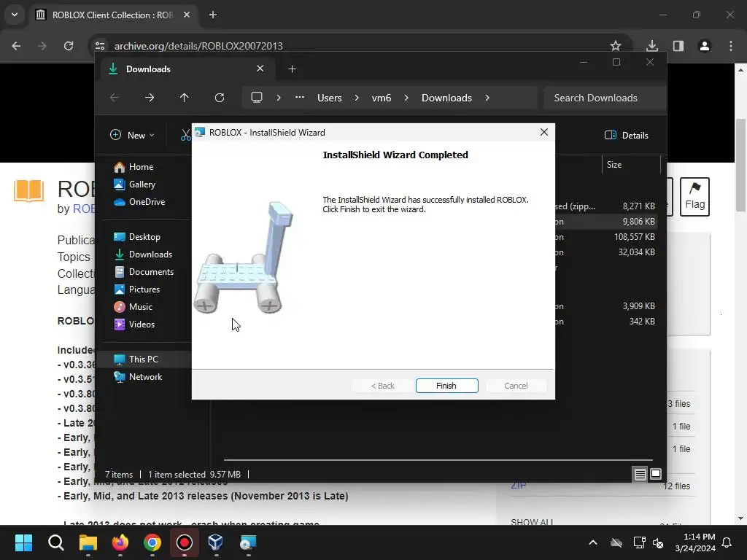Open a new Chrome tab
This screenshot has width=747, height=560.
pos(213,15)
